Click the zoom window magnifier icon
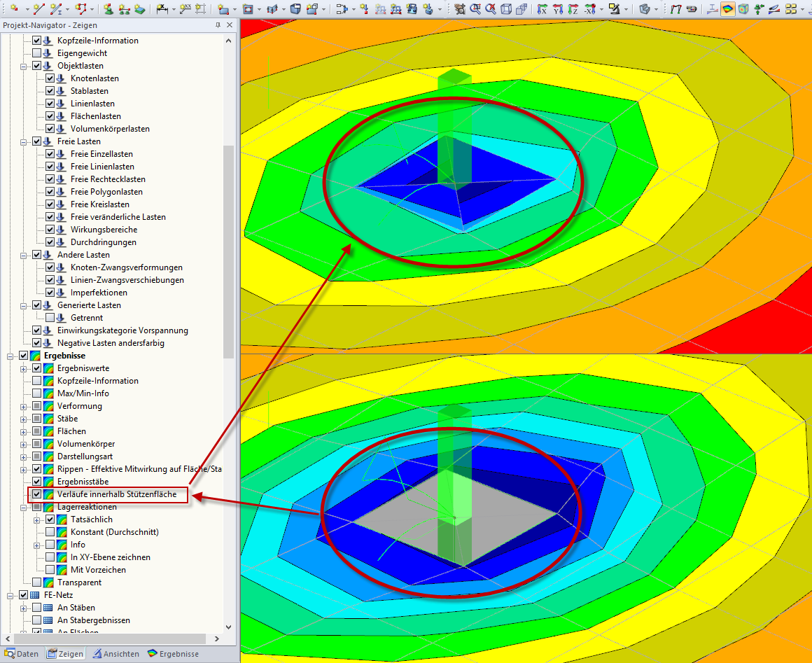This screenshot has width=812, height=663. 475,8
